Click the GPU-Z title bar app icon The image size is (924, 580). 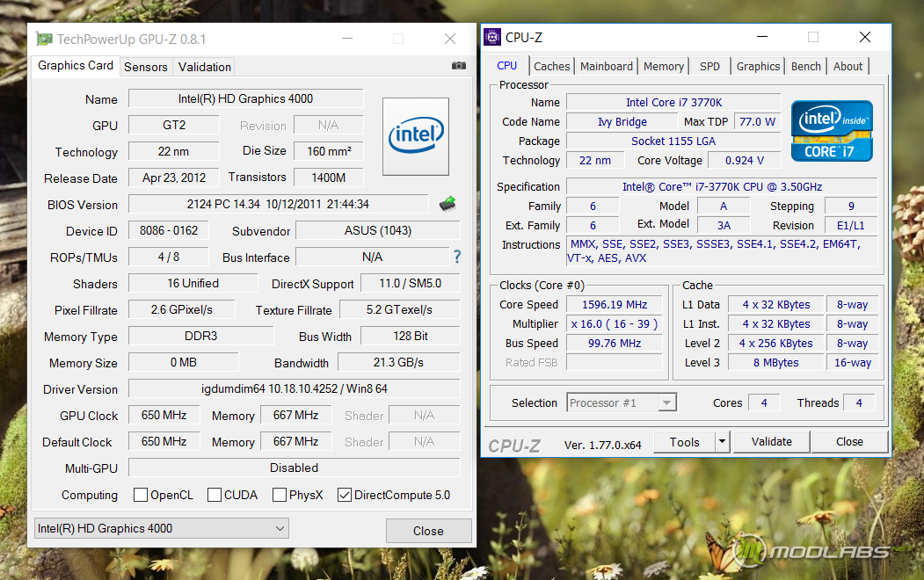(x=44, y=40)
